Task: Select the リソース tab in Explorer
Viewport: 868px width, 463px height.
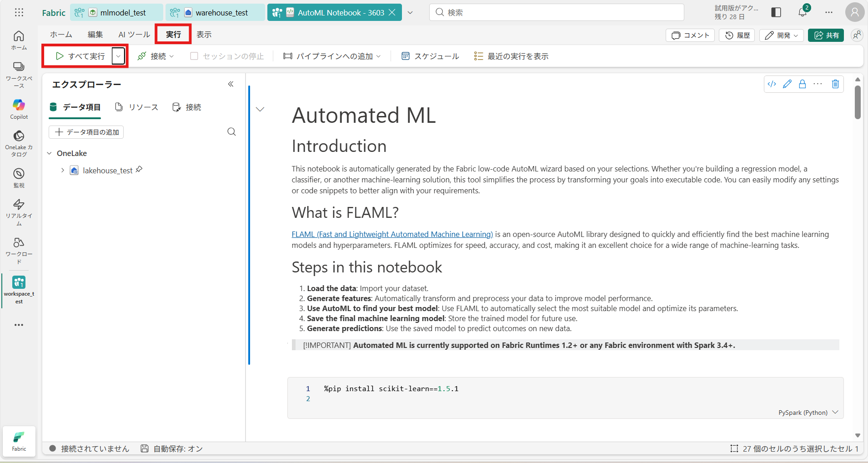Action: coord(137,107)
